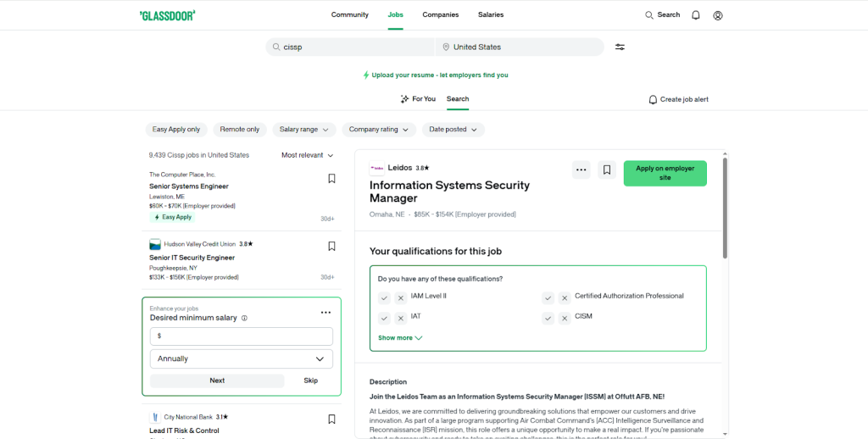Switch to the For You tab
868x439 pixels.
pos(418,99)
